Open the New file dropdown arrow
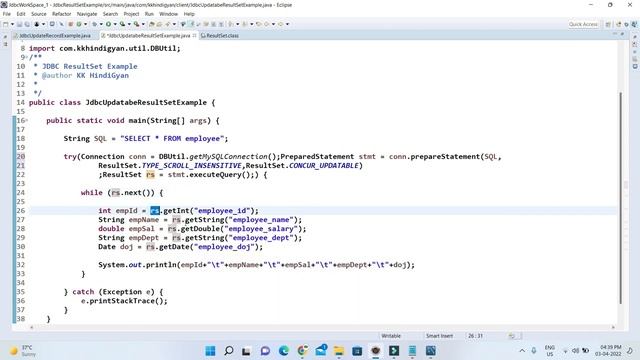The width and height of the screenshot is (640, 360). (x=12, y=24)
